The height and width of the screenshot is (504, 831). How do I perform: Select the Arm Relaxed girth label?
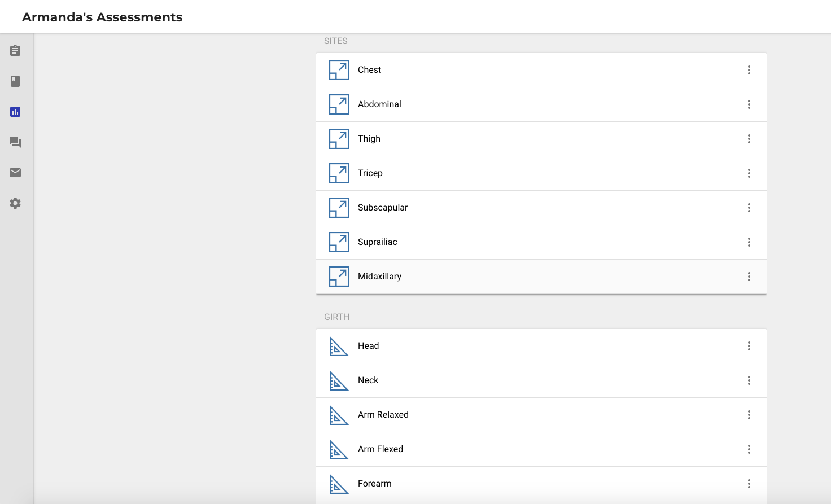(383, 415)
